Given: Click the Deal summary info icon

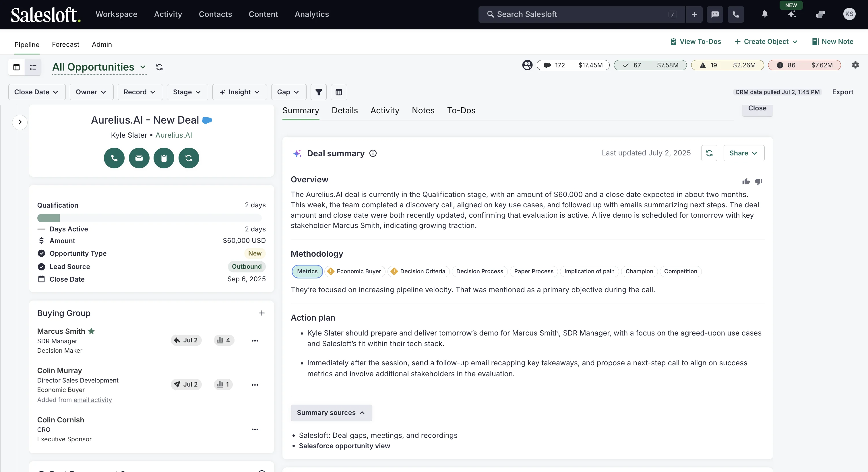Looking at the screenshot, I should click(x=373, y=153).
